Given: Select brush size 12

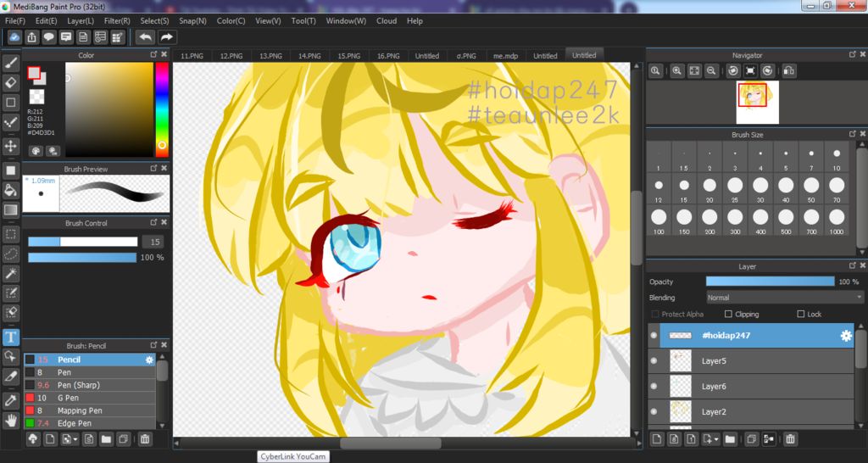Looking at the screenshot, I should pyautogui.click(x=659, y=189).
